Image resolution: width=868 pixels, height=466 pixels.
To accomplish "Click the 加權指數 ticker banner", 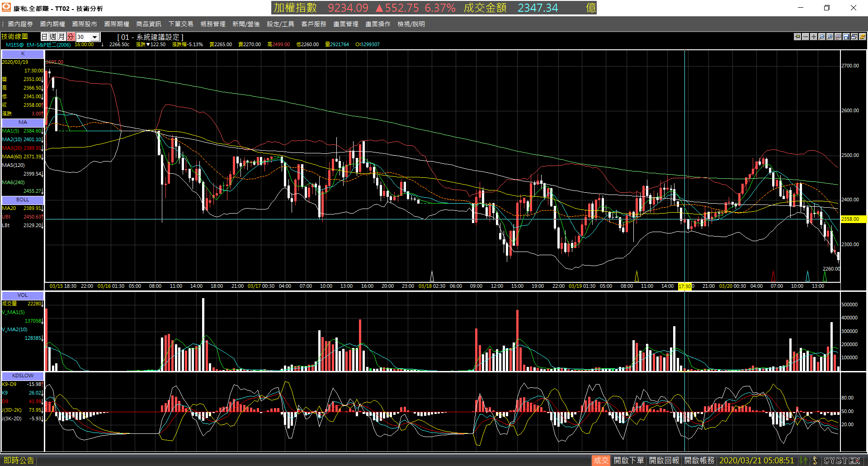I will 434,8.
